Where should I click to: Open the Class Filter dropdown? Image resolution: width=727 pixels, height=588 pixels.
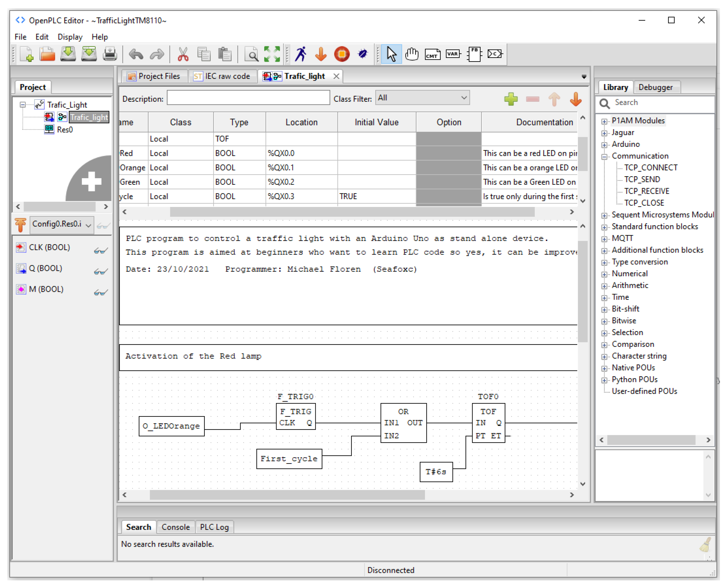point(422,98)
